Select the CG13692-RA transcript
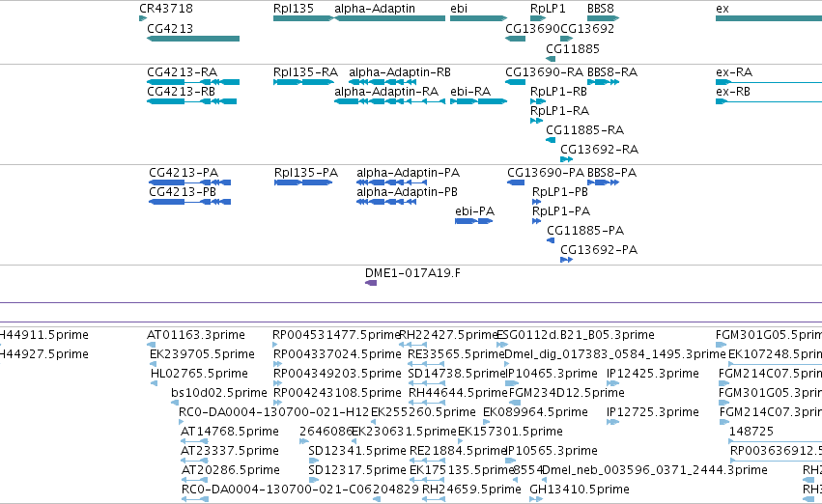Image resolution: width=822 pixels, height=504 pixels. (567, 159)
